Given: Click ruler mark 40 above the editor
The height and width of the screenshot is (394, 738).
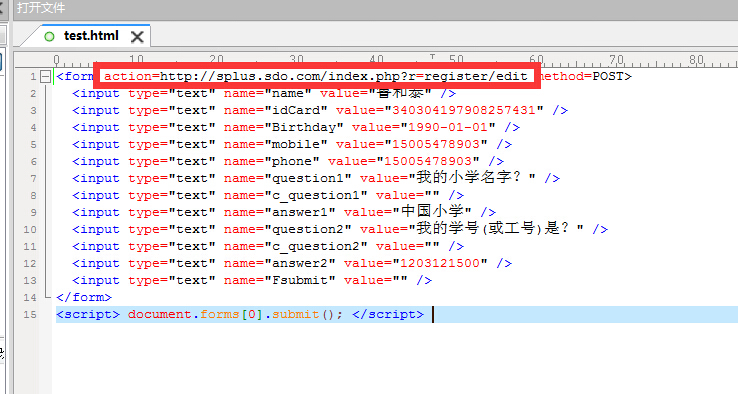Looking at the screenshot, I should tap(377, 60).
